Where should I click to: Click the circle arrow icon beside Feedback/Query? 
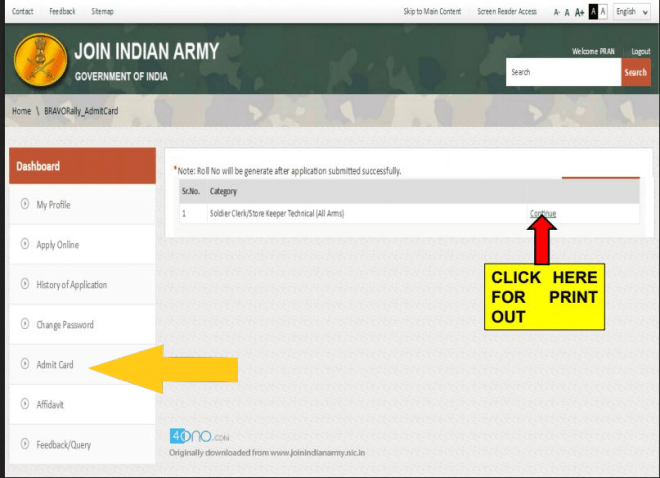pyautogui.click(x=25, y=444)
